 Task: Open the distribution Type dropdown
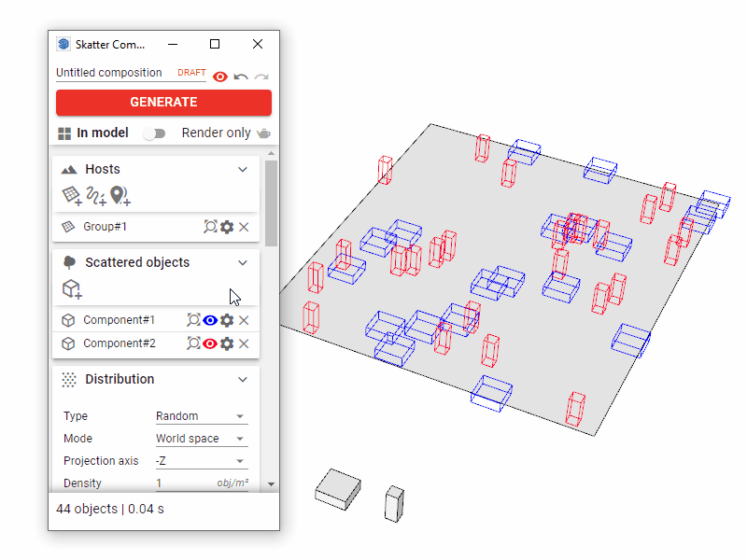(201, 416)
